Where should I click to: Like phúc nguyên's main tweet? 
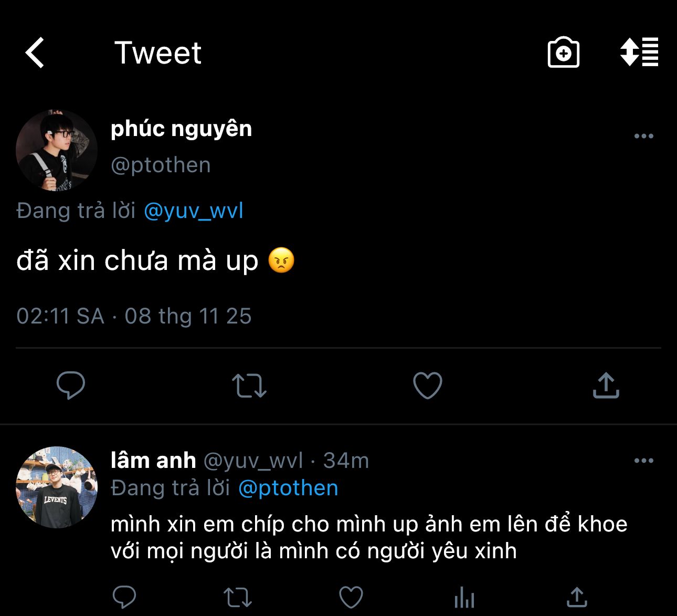[428, 385]
